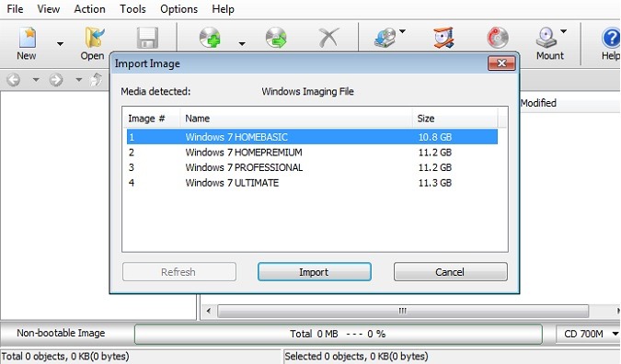Image resolution: width=621 pixels, height=364 pixels.
Task: Go back with the left arrow icon
Action: 14,80
